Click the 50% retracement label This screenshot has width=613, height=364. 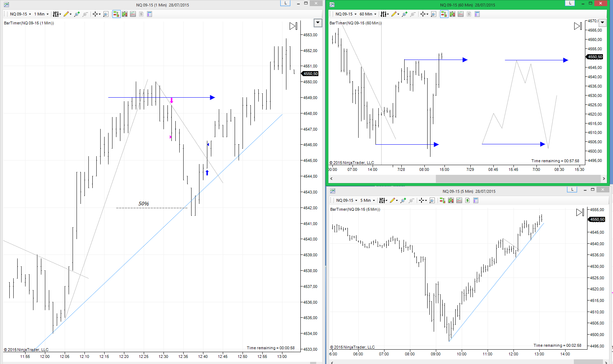(x=144, y=204)
